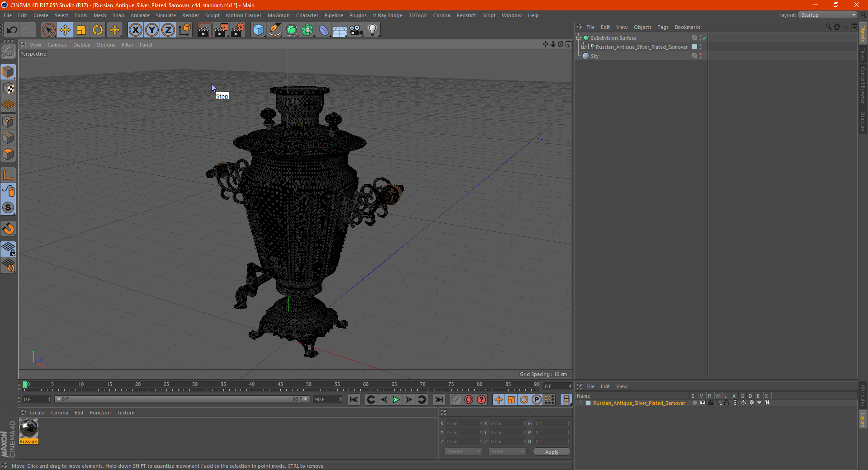Switch to Texture mode
Image resolution: width=868 pixels, height=470 pixels.
(8, 89)
